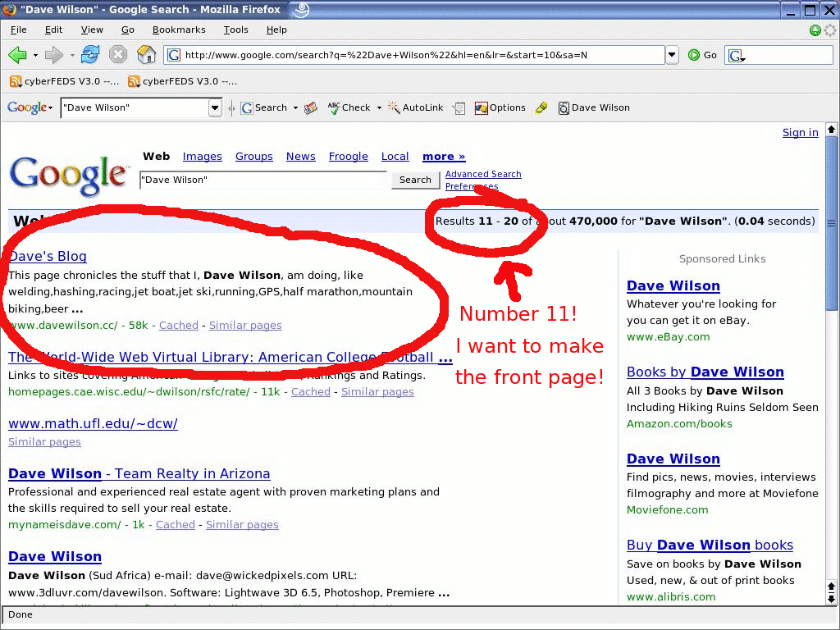Click the Google toolbar logo button
Viewport: 840px width, 630px height.
click(x=30, y=107)
